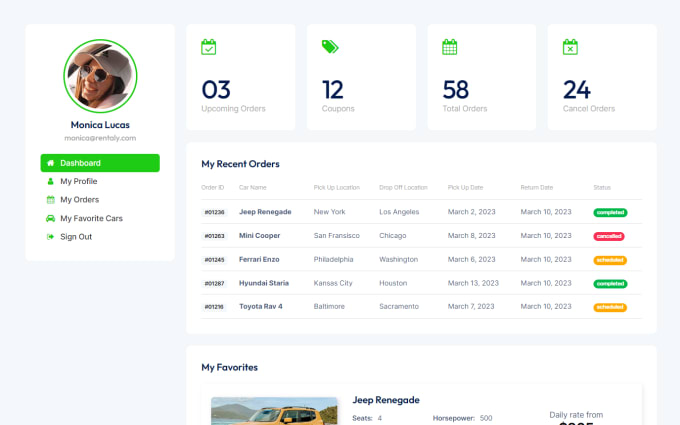
Task: Click March 13, 2023 pick up date
Action: pos(473,283)
